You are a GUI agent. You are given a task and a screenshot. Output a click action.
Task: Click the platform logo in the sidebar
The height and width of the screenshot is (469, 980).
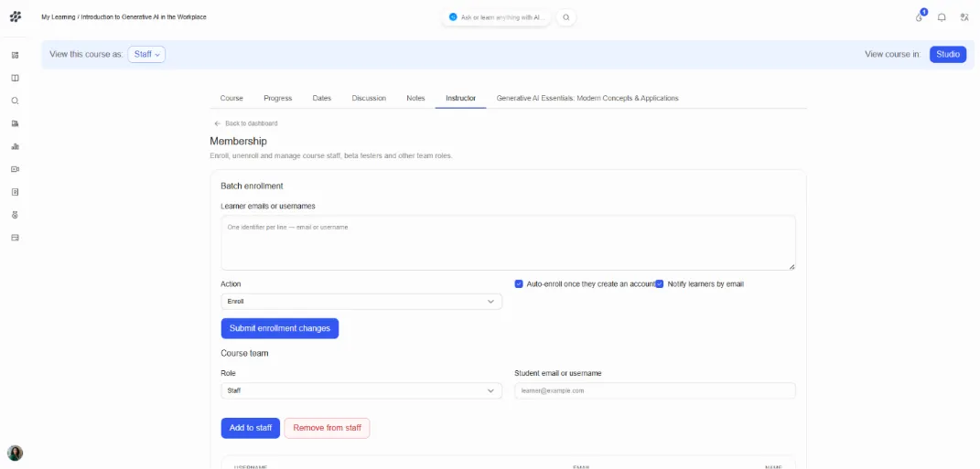coord(16,16)
